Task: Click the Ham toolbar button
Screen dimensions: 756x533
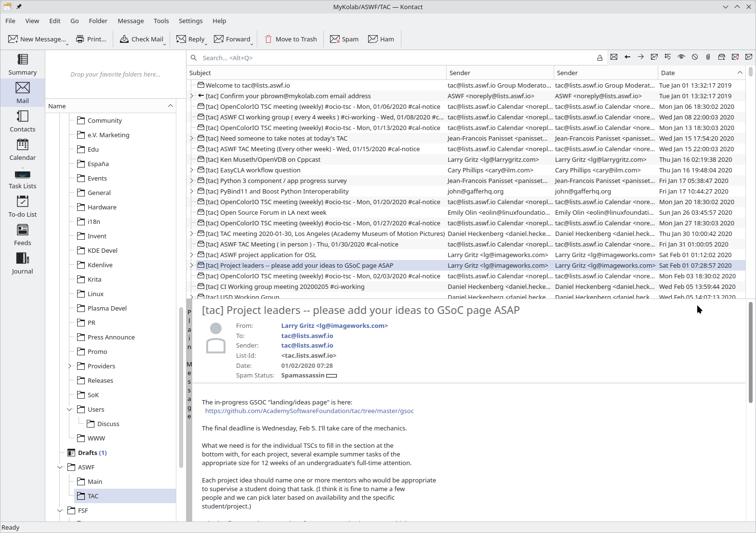Action: 381,39
